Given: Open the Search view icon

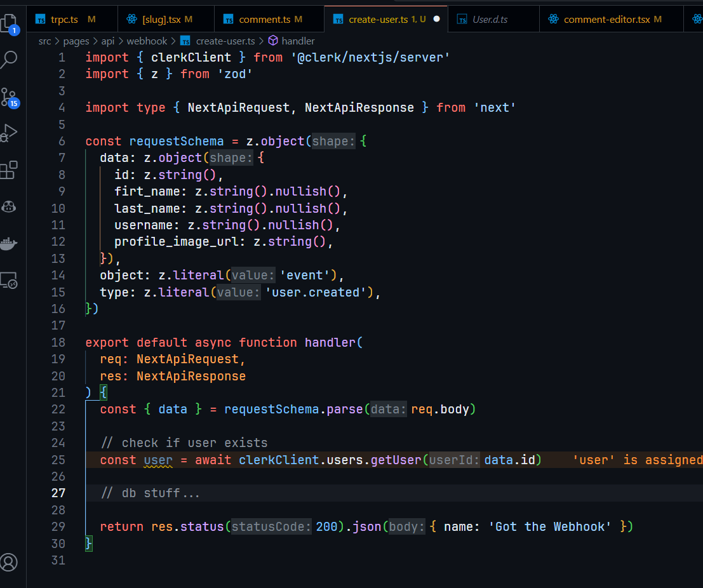Looking at the screenshot, I should [x=10, y=60].
